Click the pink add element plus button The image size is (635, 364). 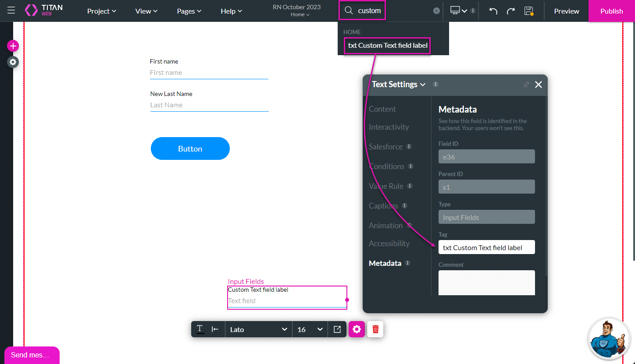coord(13,46)
